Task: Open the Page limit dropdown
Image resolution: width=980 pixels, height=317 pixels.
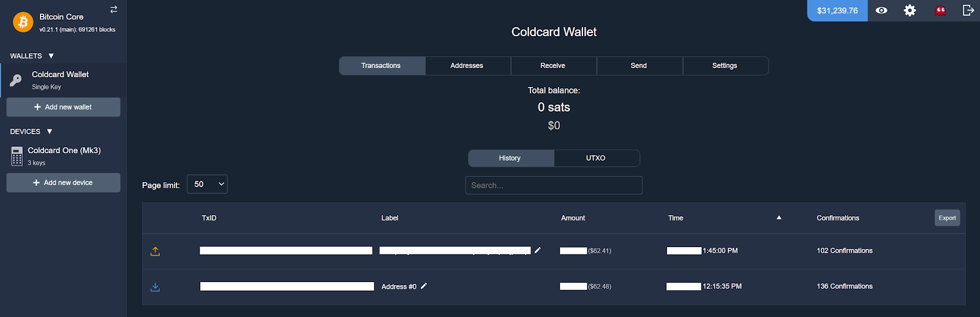Action: [207, 184]
